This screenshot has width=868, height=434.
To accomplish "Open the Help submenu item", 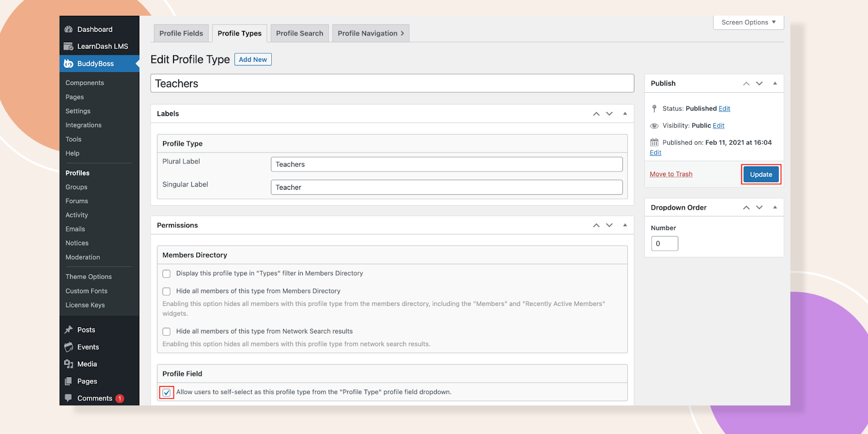I will [x=72, y=154].
